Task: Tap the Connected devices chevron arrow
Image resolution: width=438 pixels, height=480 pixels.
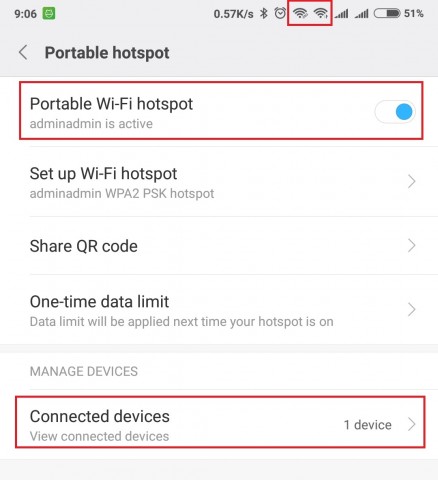Action: coord(412,424)
